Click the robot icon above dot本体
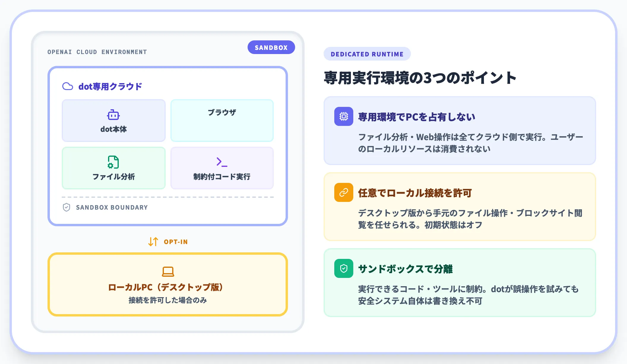 pyautogui.click(x=113, y=115)
